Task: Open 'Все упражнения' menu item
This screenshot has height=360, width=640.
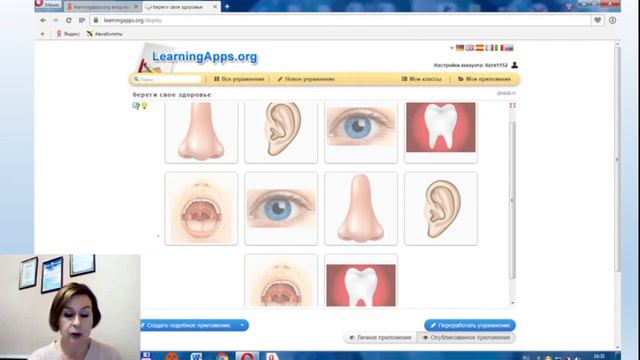Action: coord(239,79)
